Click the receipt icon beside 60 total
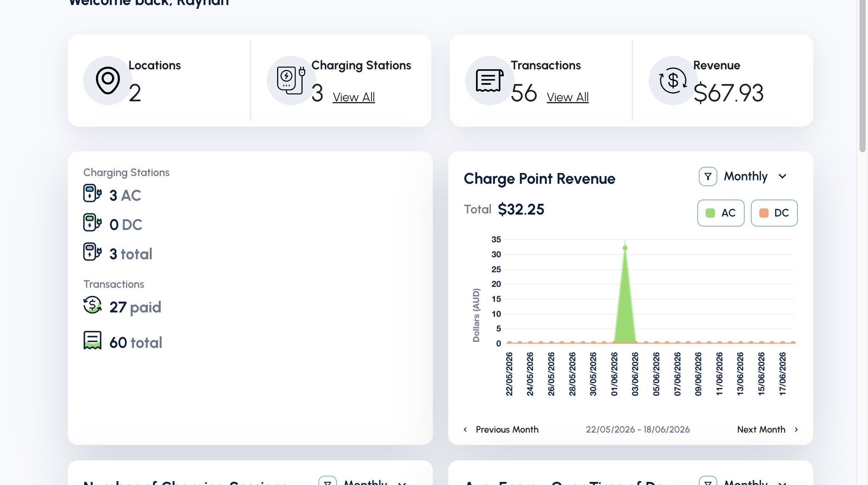 tap(93, 341)
